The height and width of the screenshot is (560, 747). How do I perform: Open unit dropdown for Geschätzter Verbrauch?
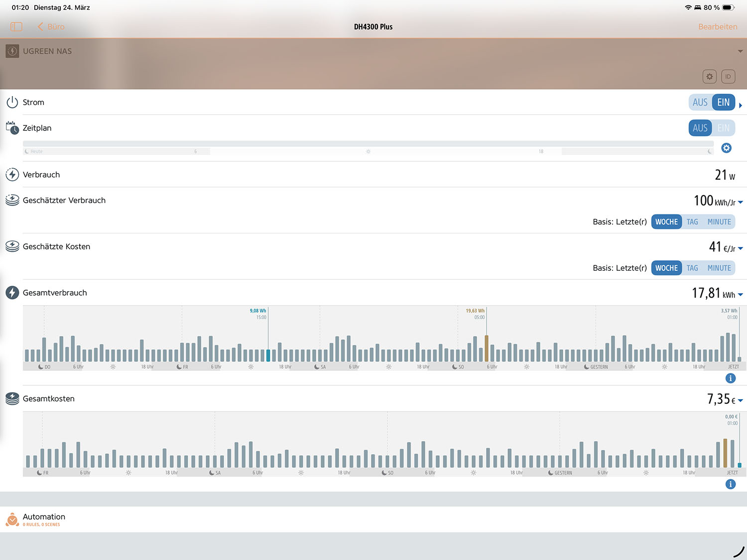[741, 202]
